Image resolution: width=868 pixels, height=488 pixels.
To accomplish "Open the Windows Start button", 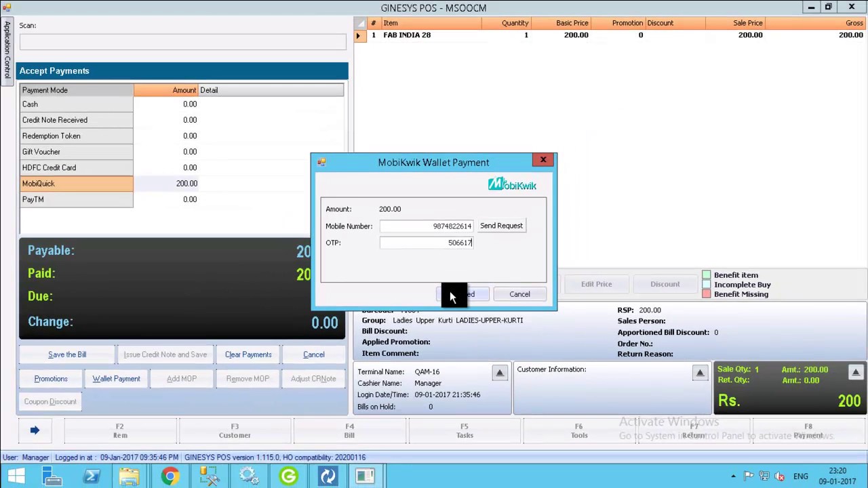I will pos(16,476).
